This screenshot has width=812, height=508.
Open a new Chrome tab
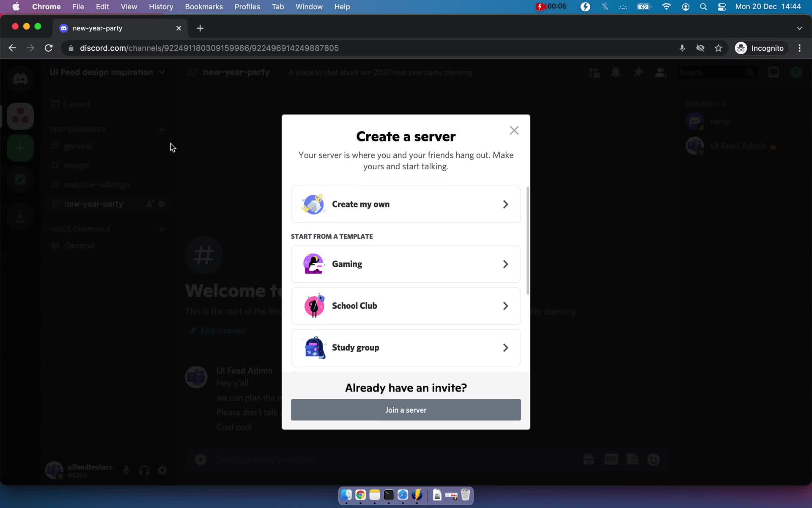[200, 28]
